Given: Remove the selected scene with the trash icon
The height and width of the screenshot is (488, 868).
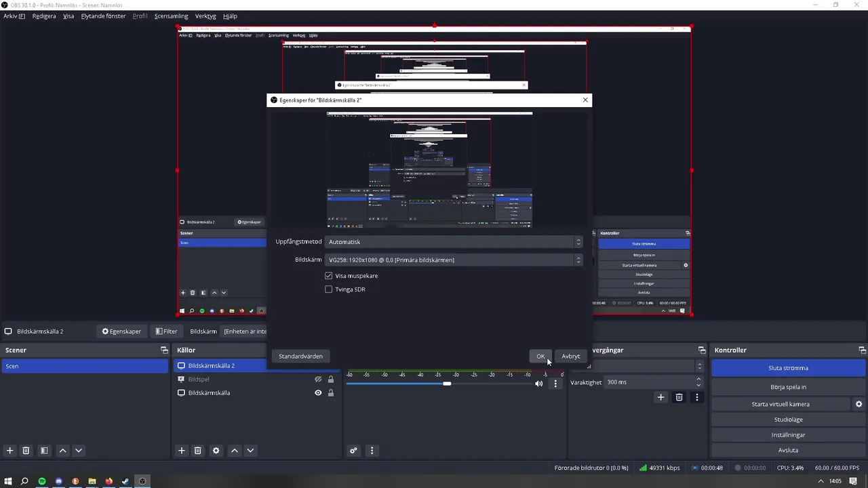Looking at the screenshot, I should [x=26, y=451].
